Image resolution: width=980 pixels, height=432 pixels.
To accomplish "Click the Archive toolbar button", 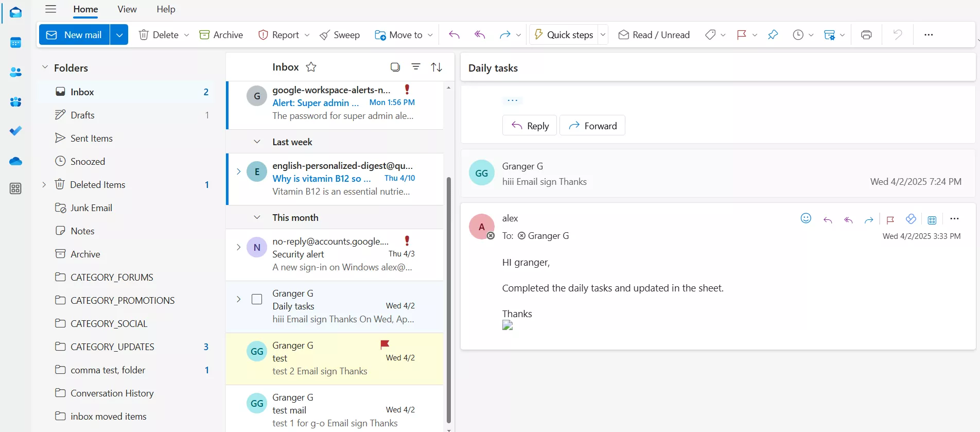I will (x=221, y=34).
